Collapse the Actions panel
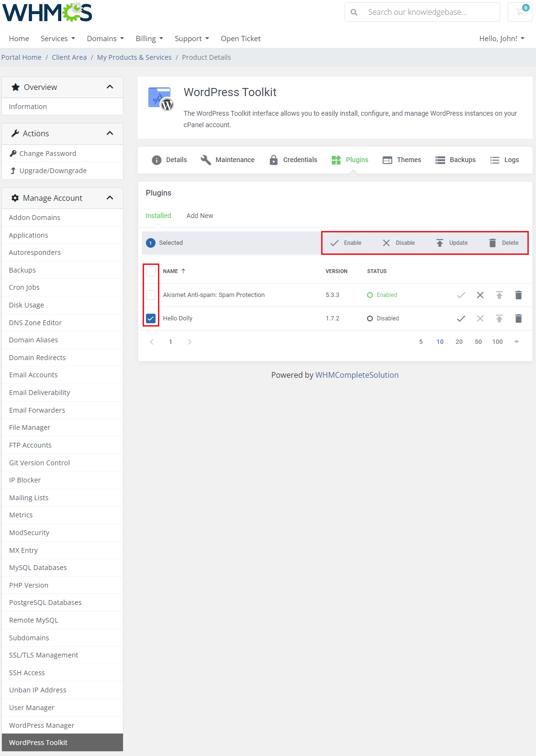This screenshot has height=756, width=536. click(110, 133)
